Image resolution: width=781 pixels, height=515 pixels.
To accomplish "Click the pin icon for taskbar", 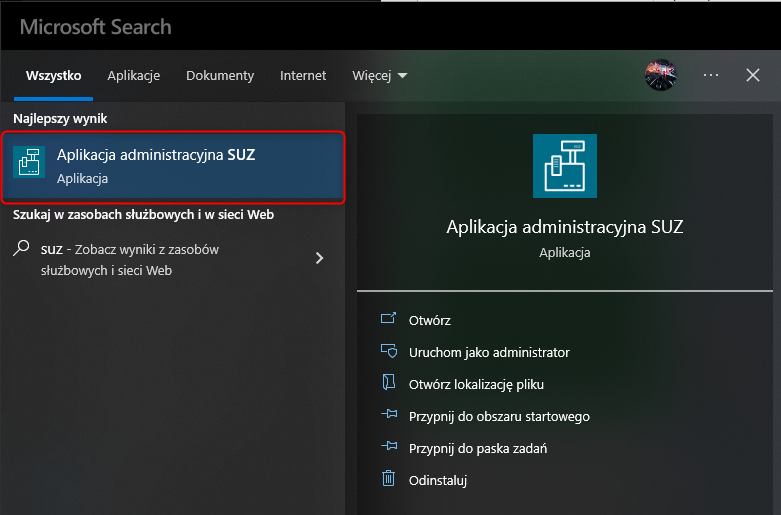I will click(x=389, y=446).
